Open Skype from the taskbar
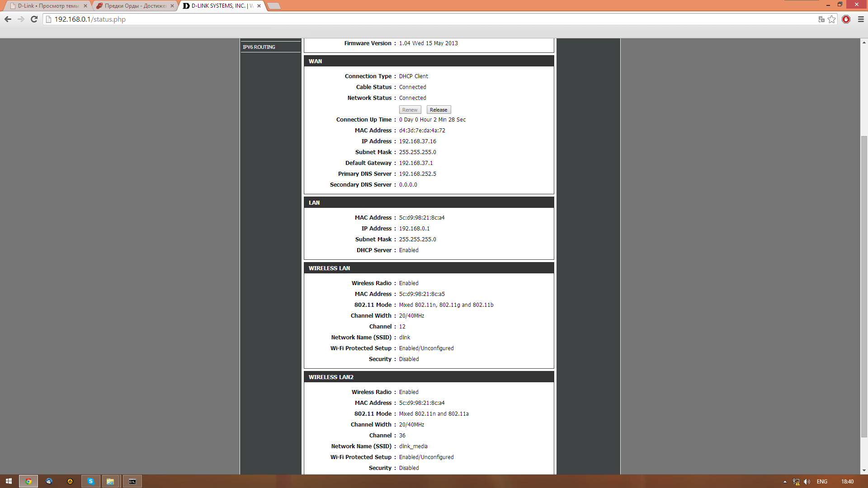Viewport: 868px width, 488px height. (x=90, y=481)
